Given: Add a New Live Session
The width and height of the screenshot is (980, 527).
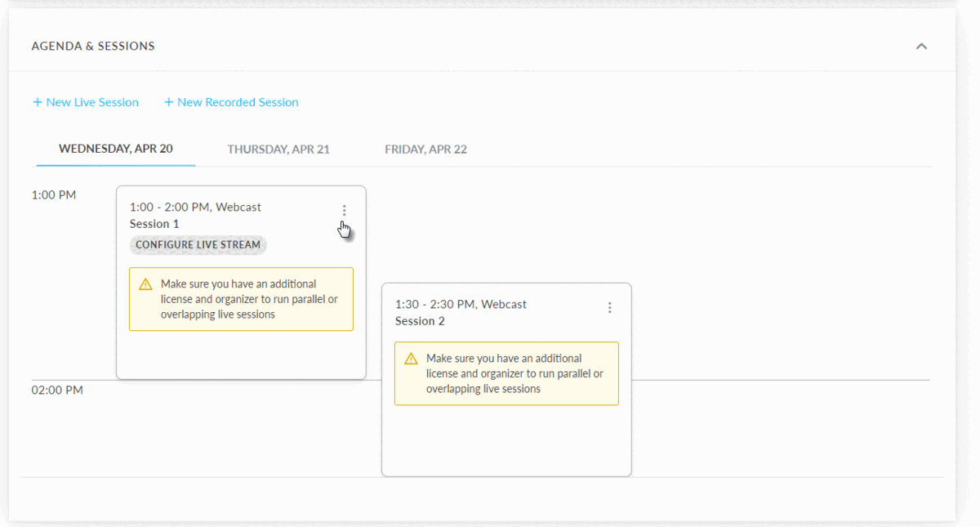Looking at the screenshot, I should point(86,102).
